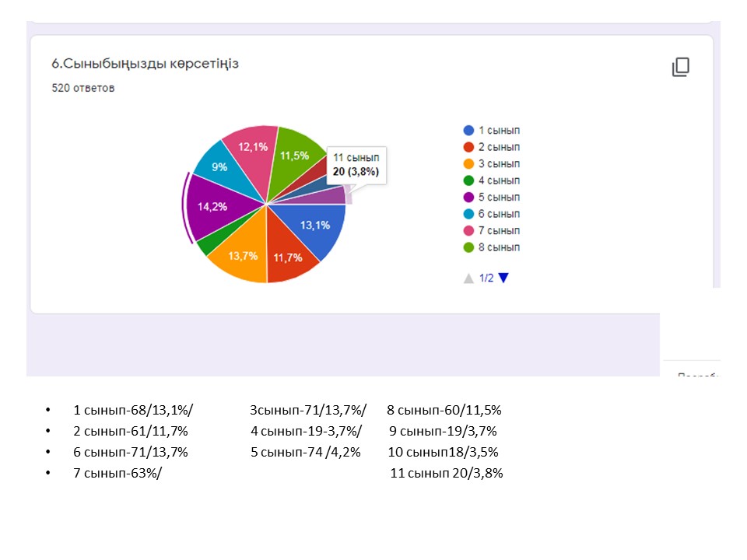Screen dimensions: 747x560
Task: Click the grey up arrow in legend pagination
Action: (x=468, y=278)
